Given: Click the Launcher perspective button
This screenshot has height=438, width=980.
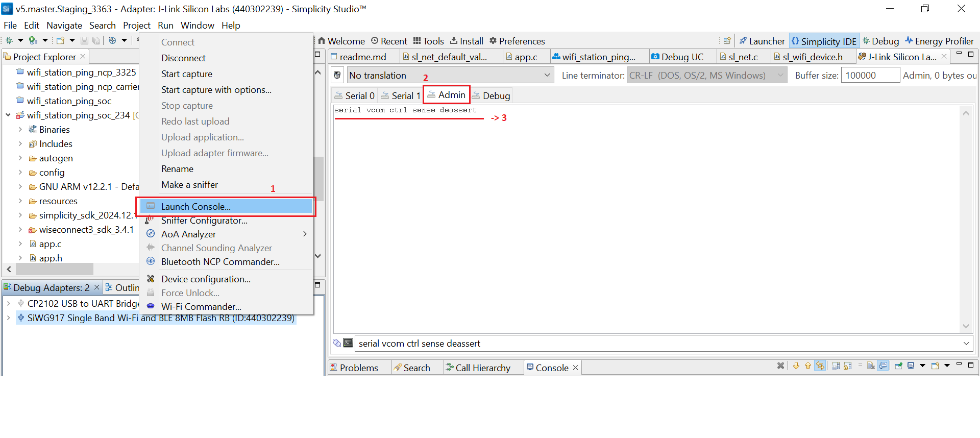Looking at the screenshot, I should (762, 41).
